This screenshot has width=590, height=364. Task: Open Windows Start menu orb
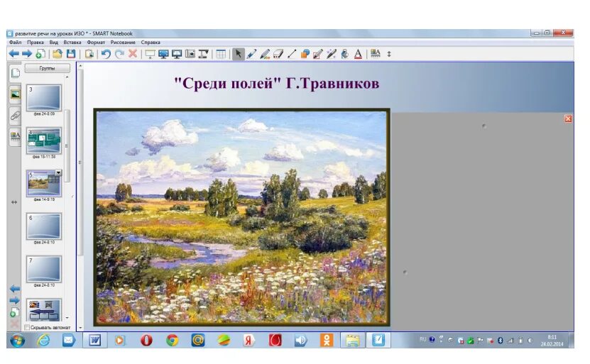[17, 341]
